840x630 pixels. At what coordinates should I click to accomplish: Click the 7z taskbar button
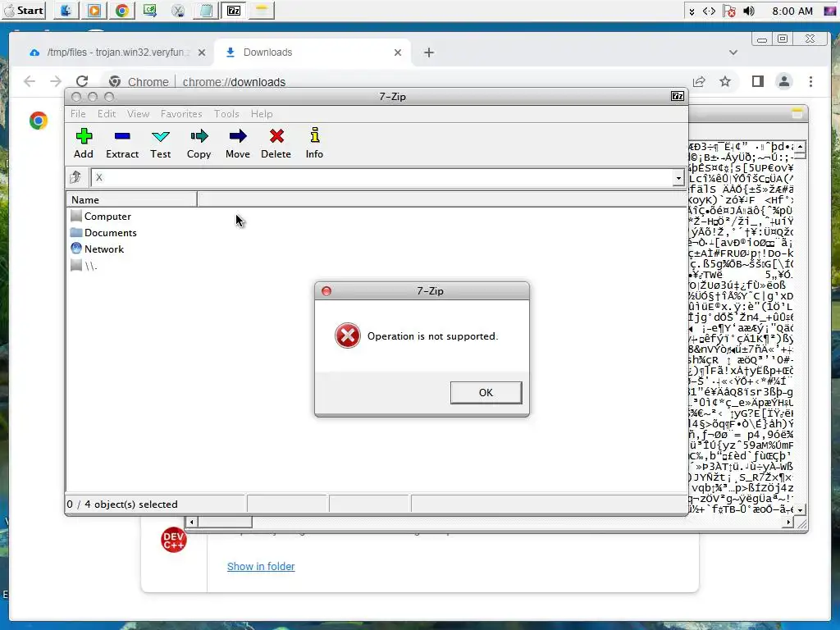(x=234, y=10)
